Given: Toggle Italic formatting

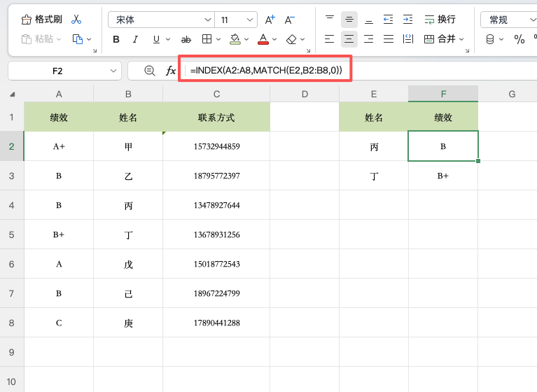Looking at the screenshot, I should (135, 39).
